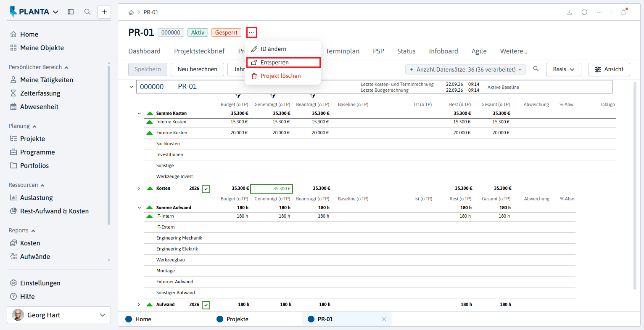Click the Neu berechnen button
The width and height of the screenshot is (644, 330).
(197, 69)
